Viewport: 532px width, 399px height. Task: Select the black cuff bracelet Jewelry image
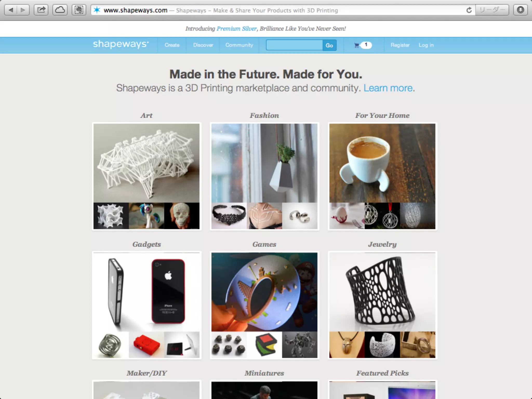(x=382, y=292)
